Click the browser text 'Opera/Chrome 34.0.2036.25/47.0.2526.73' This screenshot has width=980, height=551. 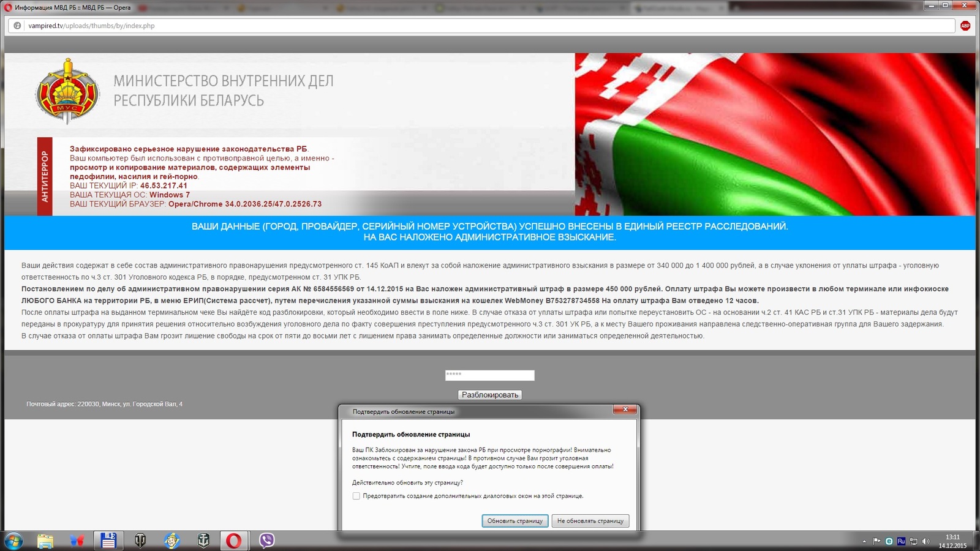click(x=245, y=204)
